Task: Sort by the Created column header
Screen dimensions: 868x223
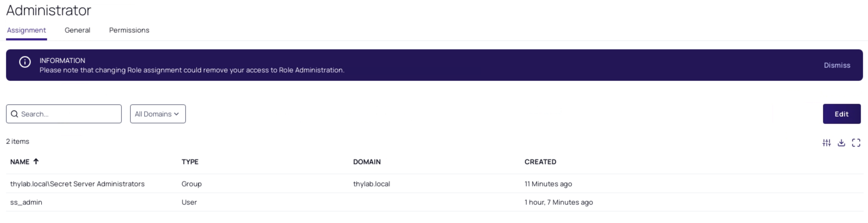Action: pyautogui.click(x=540, y=162)
